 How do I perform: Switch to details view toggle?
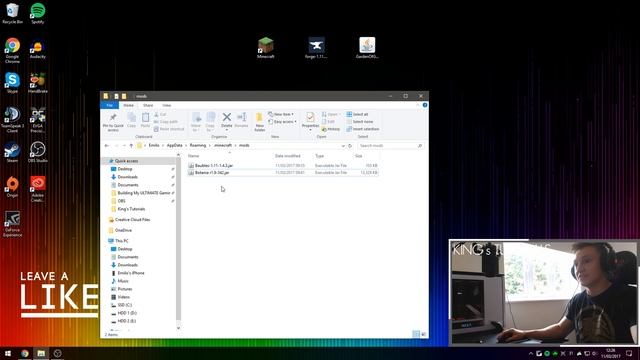coord(416,334)
